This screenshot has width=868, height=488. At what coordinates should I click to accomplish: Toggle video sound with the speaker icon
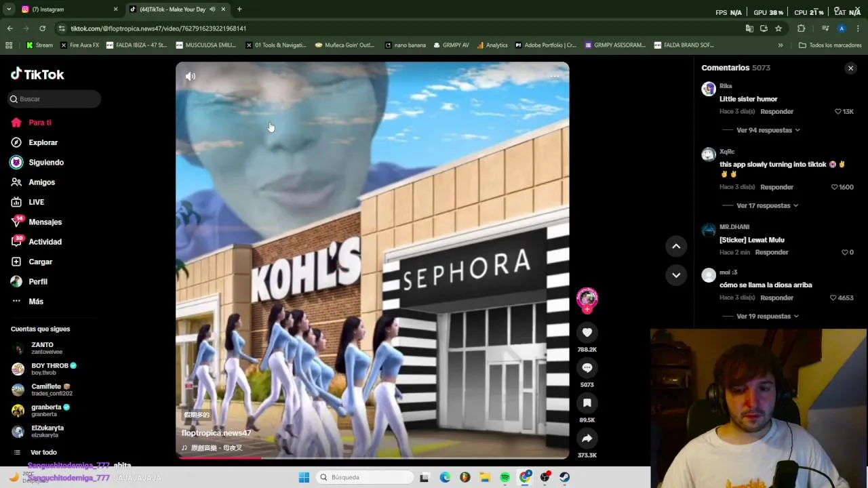tap(191, 77)
